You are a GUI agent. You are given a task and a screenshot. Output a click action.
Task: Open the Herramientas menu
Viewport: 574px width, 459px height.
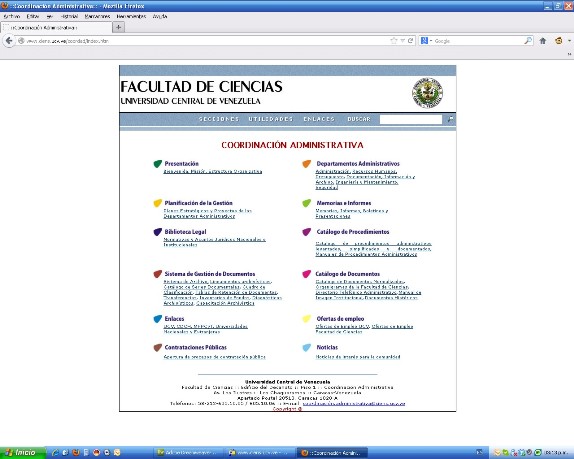(x=131, y=16)
